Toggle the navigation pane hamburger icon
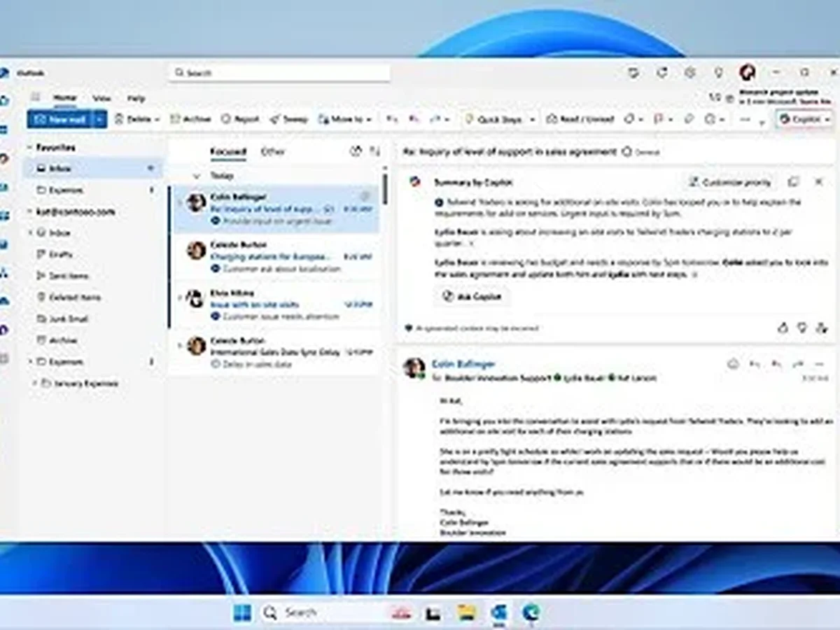This screenshot has width=840, height=630. click(36, 97)
